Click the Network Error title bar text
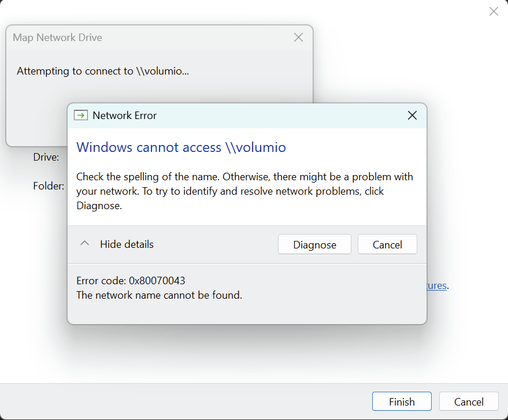508x420 pixels. 124,116
